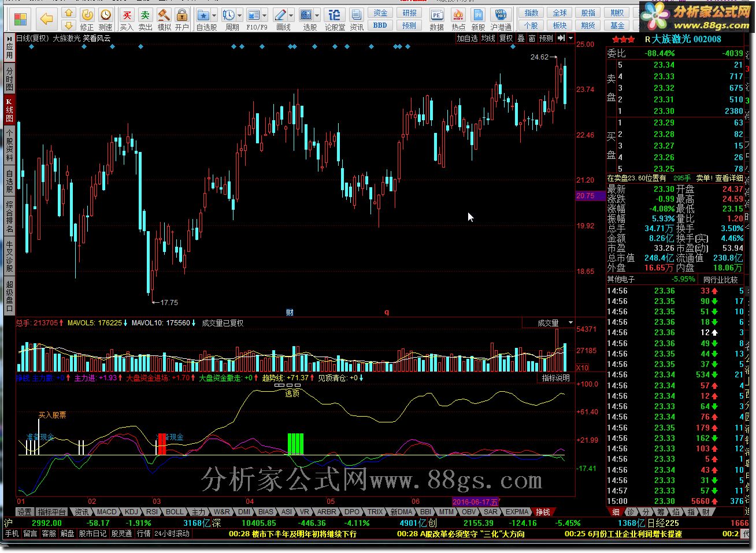
Task: Click 加自选 add to watchlist
Action: pos(468,38)
